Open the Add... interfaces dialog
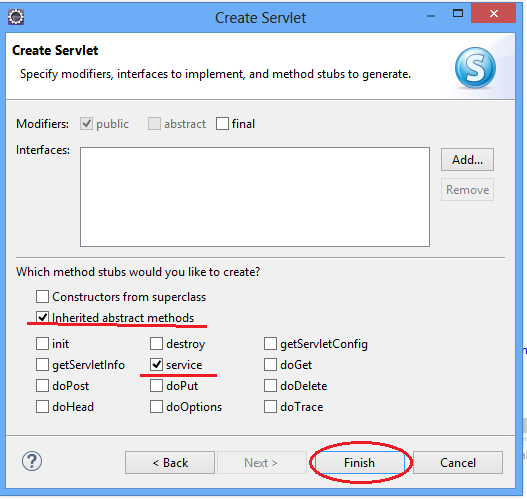 click(467, 160)
